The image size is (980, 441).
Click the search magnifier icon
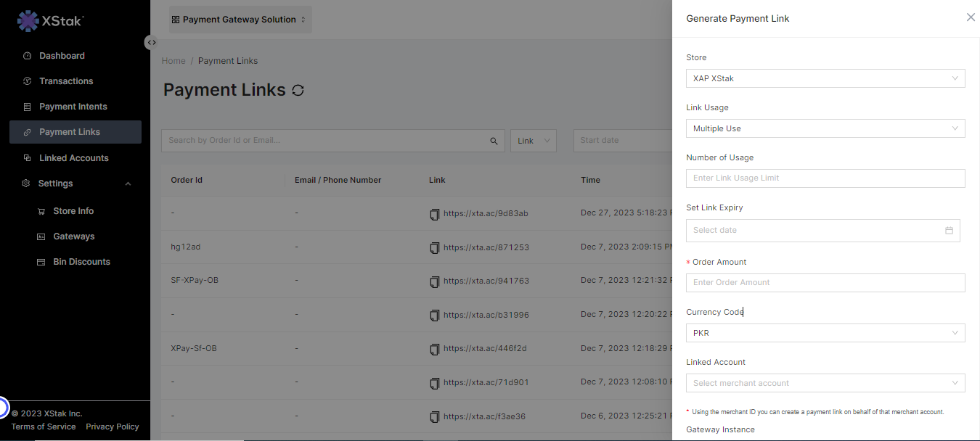(x=494, y=141)
